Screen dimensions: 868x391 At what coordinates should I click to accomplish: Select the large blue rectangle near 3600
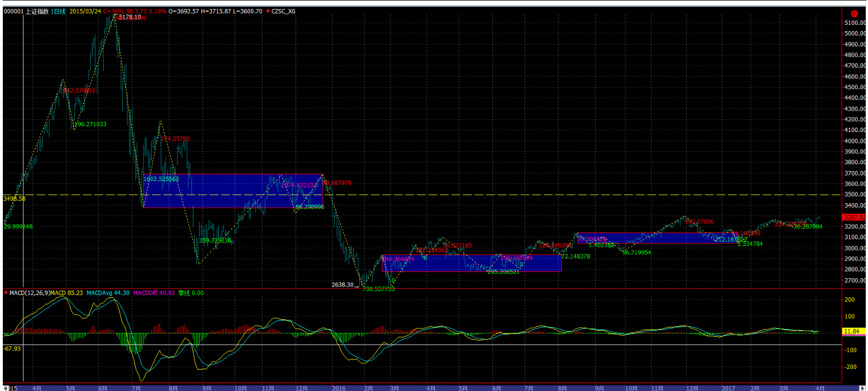click(x=233, y=191)
